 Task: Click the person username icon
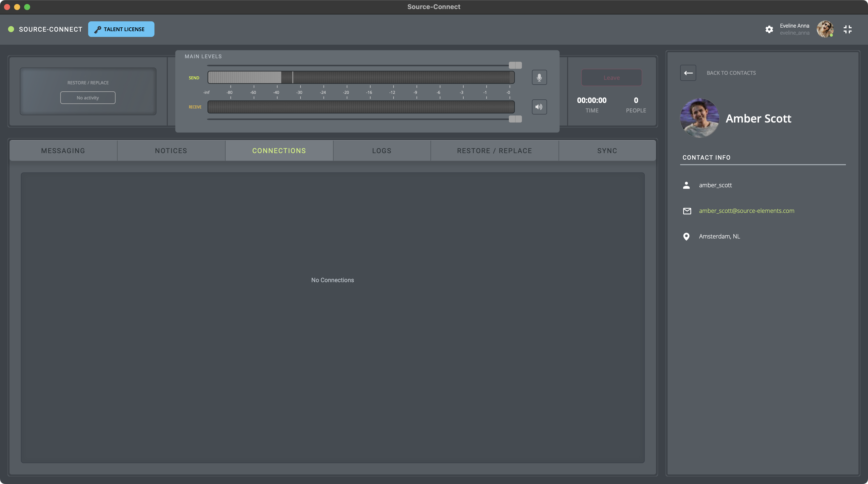686,185
